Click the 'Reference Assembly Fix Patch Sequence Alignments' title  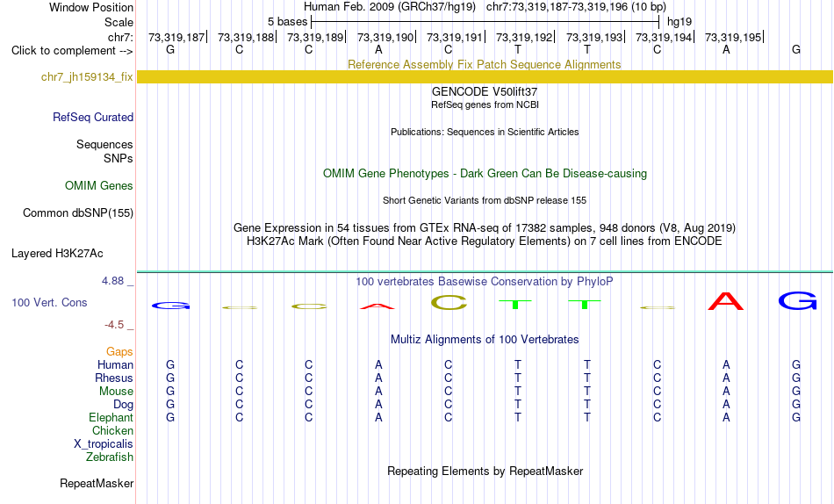[485, 64]
